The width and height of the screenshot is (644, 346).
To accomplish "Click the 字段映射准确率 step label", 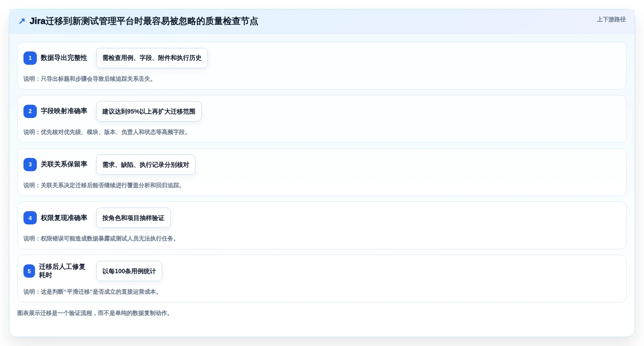I will coord(64,111).
